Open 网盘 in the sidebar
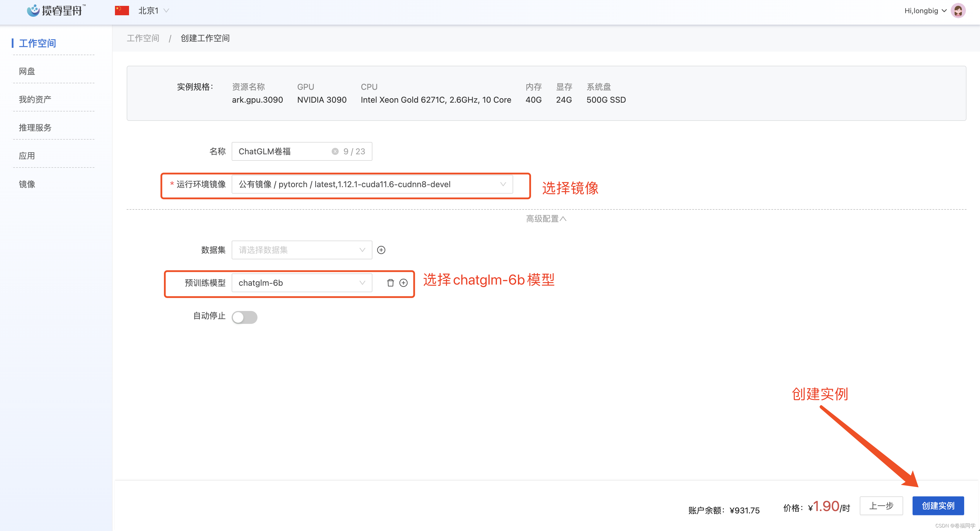Viewport: 980px width, 531px height. (x=27, y=71)
